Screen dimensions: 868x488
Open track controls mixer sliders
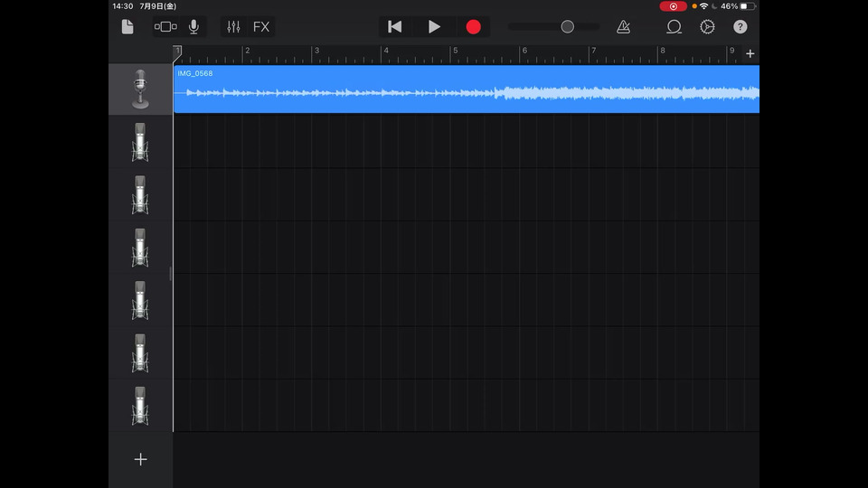pos(233,26)
